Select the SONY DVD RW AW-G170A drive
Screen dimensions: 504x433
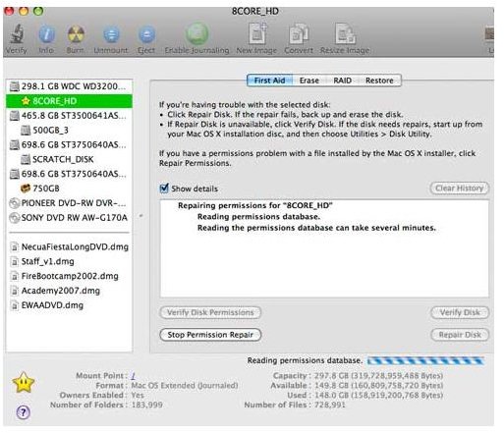point(70,218)
